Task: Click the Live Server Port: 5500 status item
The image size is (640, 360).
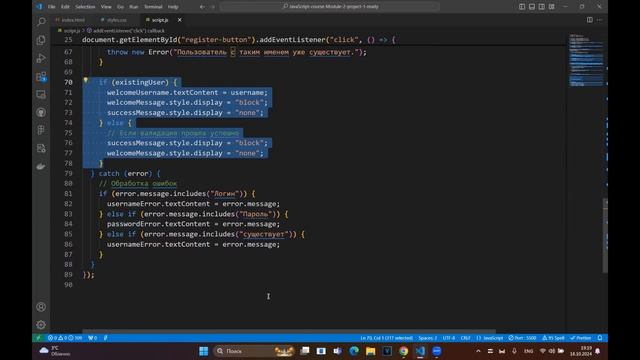Action: (x=522, y=338)
